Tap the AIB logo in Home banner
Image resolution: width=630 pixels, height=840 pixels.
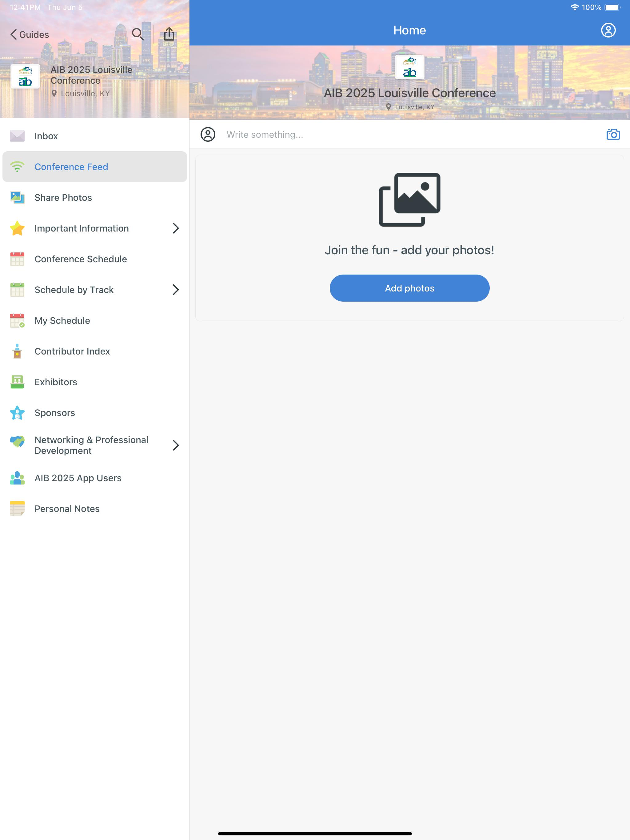[409, 67]
